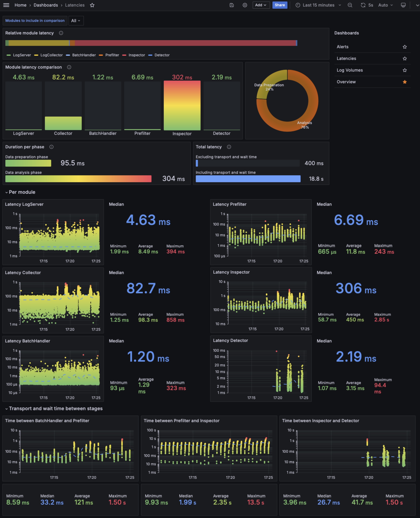The height and width of the screenshot is (518, 420).
Task: Click Time between Inspector and Detector title
Action: 320,421
